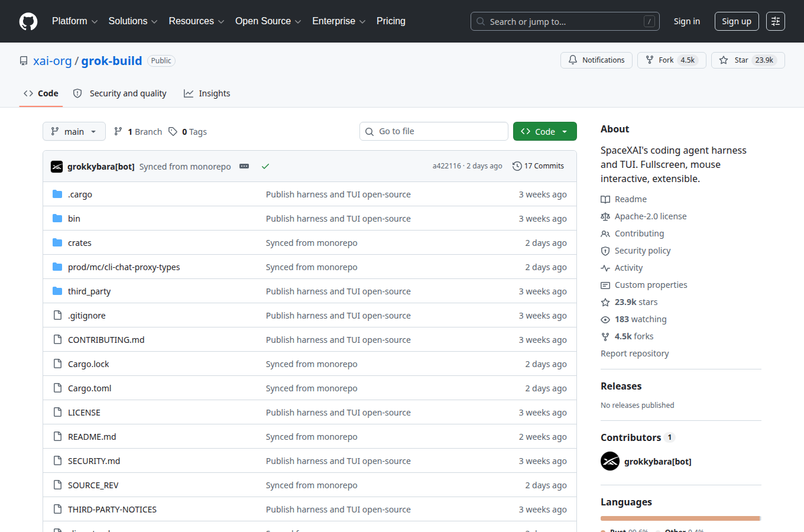804x532 pixels.
Task: Open the grokkybara[bot] name link under Contributors
Action: tap(658, 462)
